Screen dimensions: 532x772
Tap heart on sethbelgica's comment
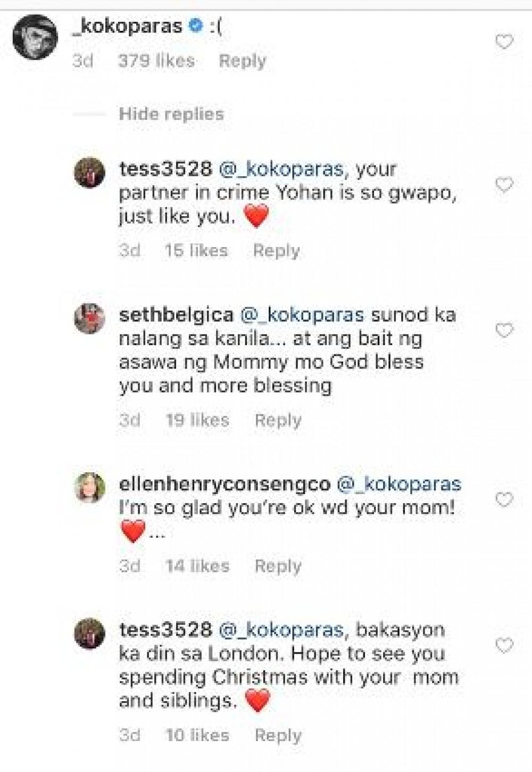504,331
